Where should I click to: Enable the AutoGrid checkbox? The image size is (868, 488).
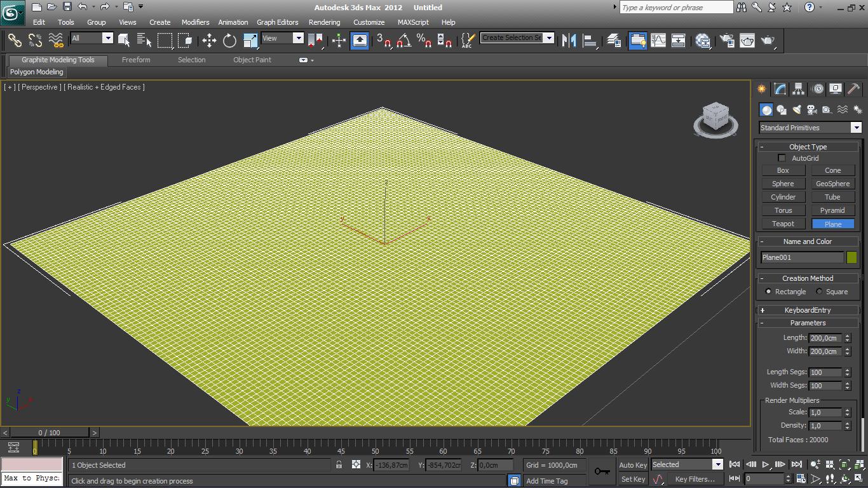click(782, 158)
